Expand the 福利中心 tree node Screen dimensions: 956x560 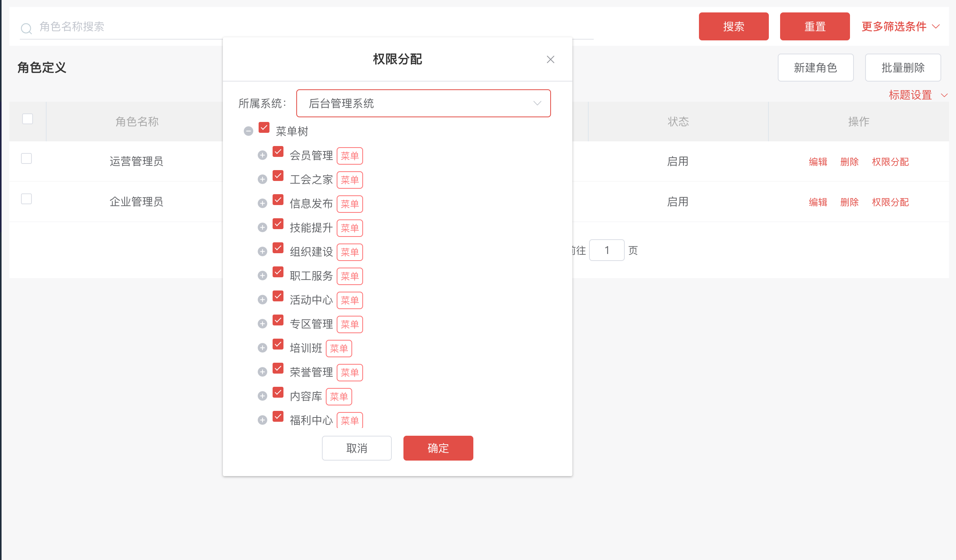coord(262,420)
